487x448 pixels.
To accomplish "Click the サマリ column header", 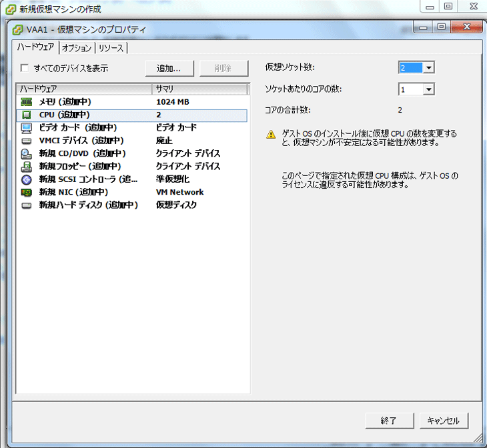I will (200, 89).
